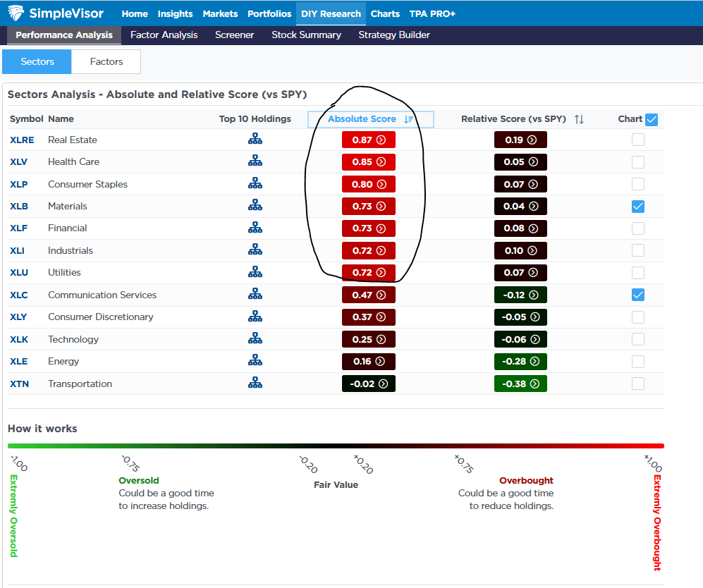Open the XLF symbol link
Image resolution: width=703 pixels, height=588 pixels.
point(20,228)
